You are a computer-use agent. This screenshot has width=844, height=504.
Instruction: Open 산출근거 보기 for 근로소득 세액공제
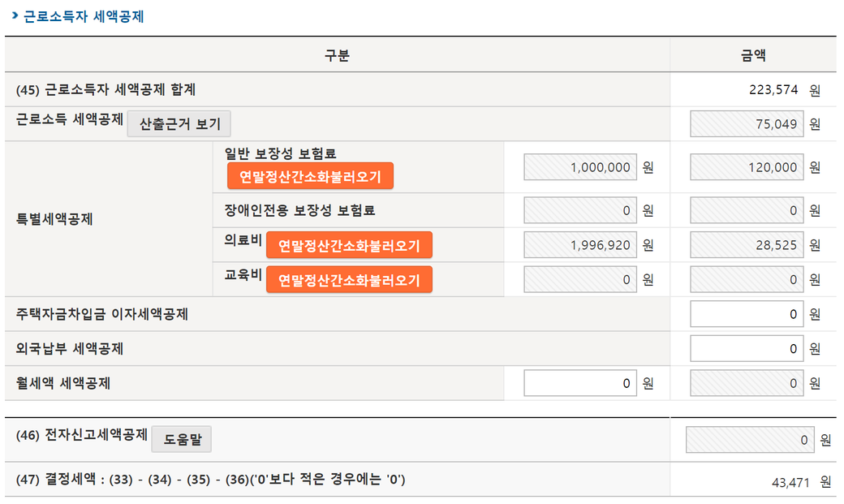pos(179,124)
